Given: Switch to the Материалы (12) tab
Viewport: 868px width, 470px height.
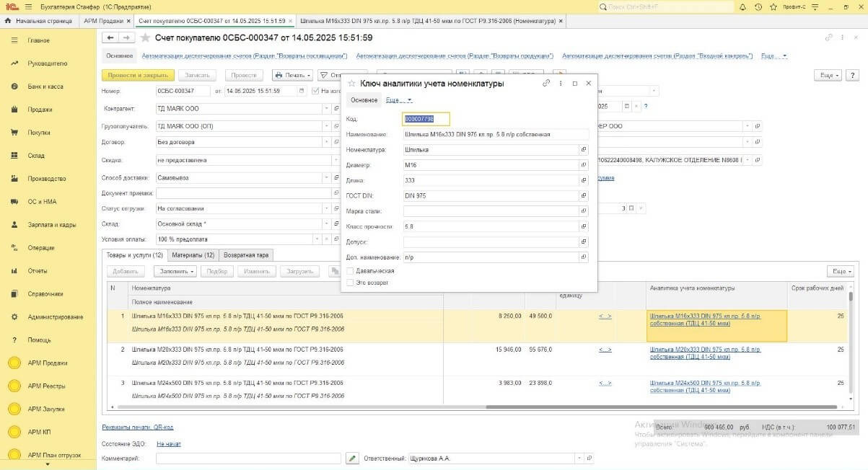Looking at the screenshot, I should pyautogui.click(x=193, y=255).
